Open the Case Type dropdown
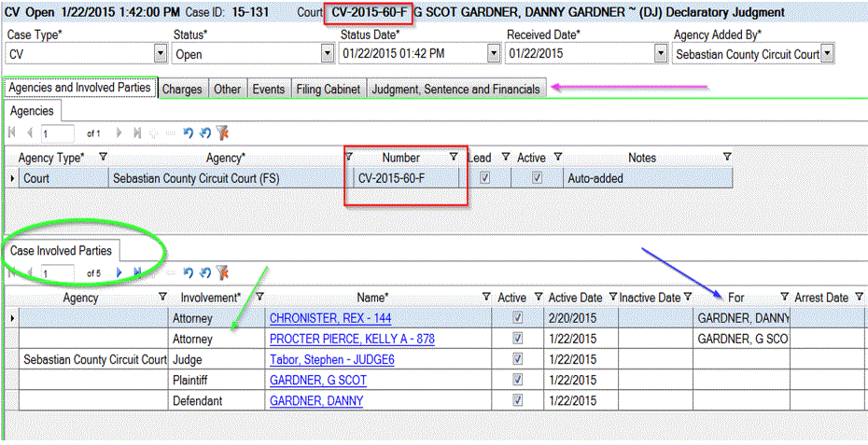 161,54
